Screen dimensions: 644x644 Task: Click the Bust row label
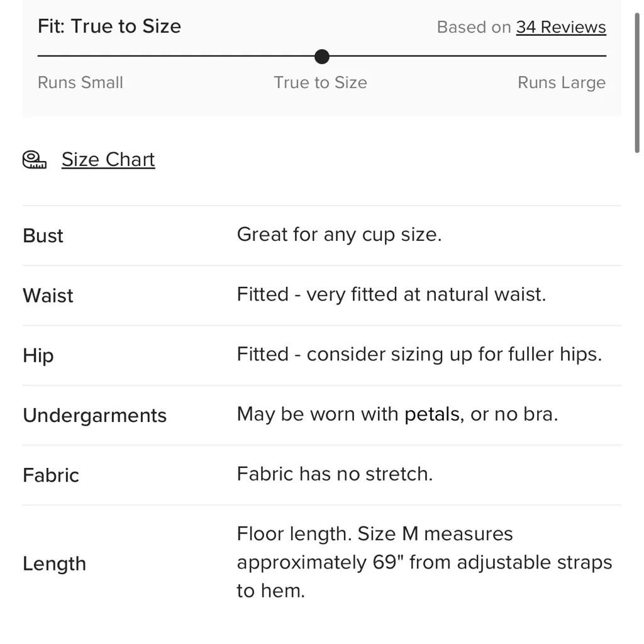pyautogui.click(x=43, y=236)
